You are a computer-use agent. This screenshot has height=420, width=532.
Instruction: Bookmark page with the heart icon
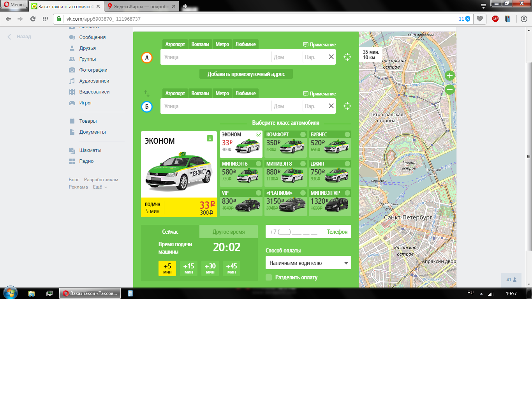(480, 19)
